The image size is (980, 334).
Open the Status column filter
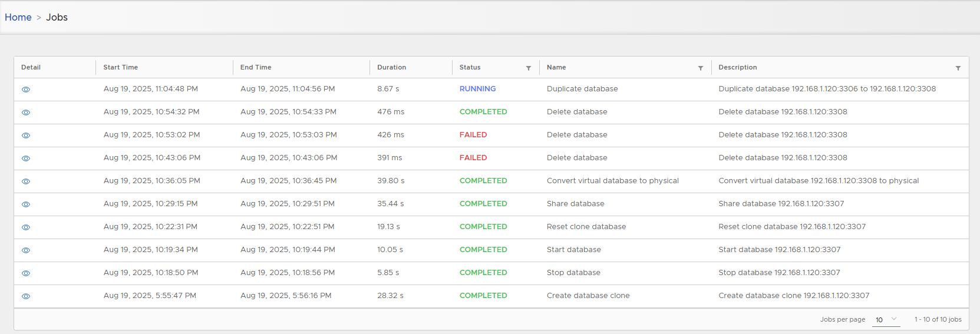[x=529, y=68]
